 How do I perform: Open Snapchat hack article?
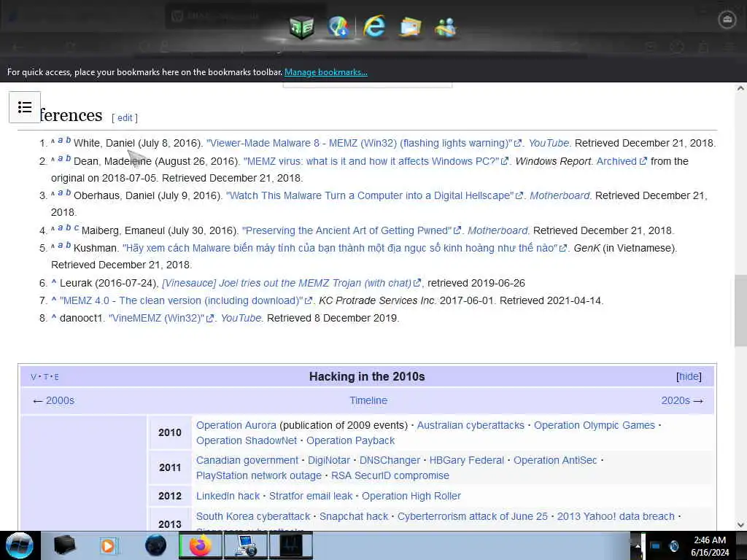pyautogui.click(x=354, y=516)
